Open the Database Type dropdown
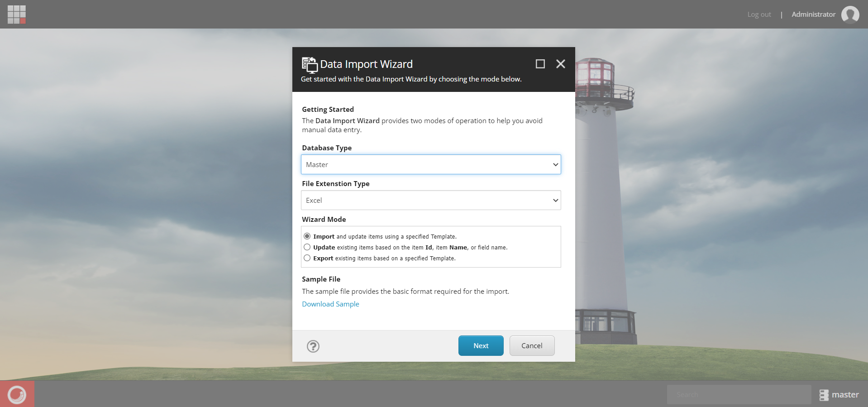This screenshot has width=868, height=407. click(431, 164)
